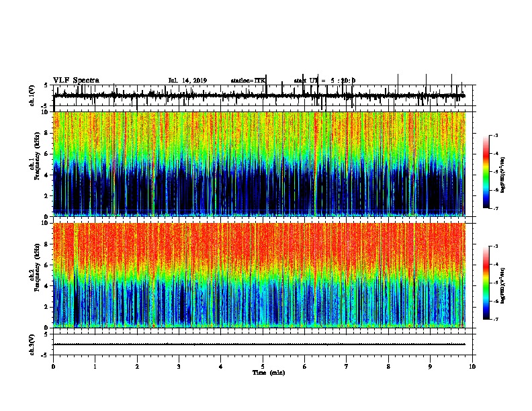Click the '-7' label on ch.2 color bar

point(496,320)
